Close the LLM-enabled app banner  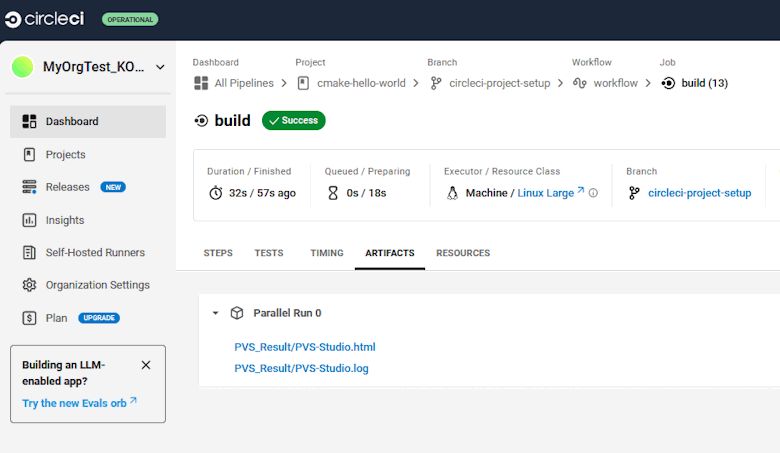(146, 365)
